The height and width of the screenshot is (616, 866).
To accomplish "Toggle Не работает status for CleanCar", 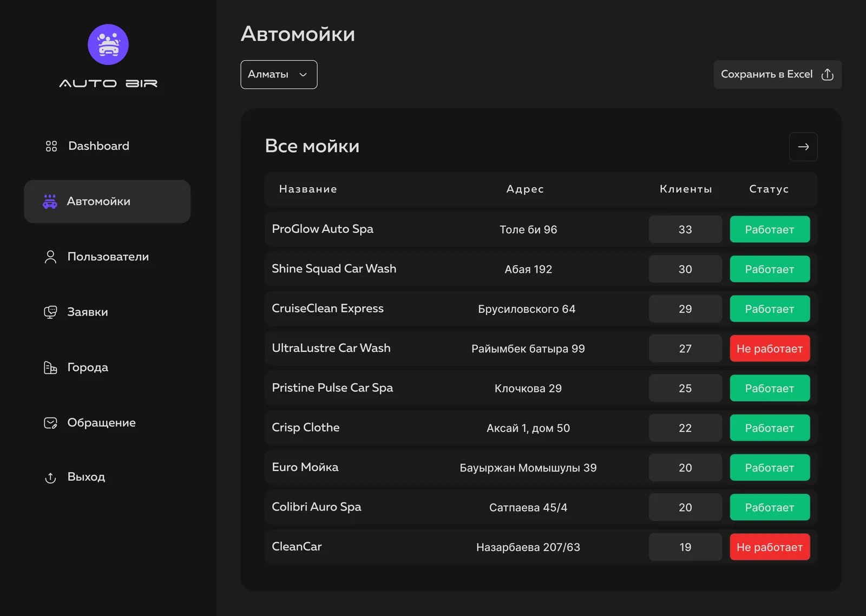I will tap(770, 547).
